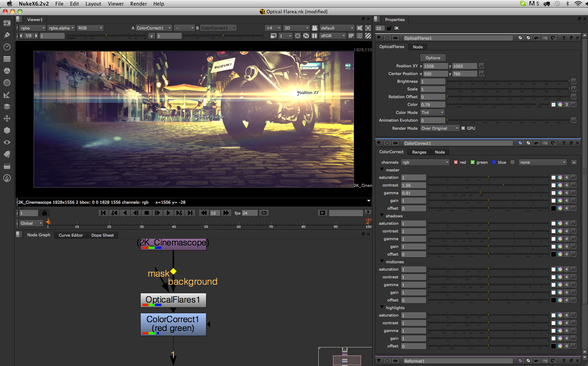This screenshot has height=366, width=588.
Task: Click the Options button on OpticalFlares
Action: point(433,57)
